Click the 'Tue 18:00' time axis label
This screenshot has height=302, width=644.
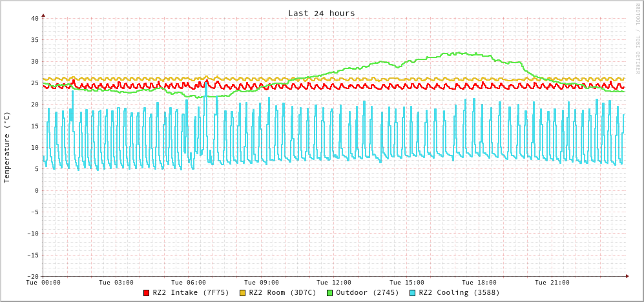coord(479,283)
